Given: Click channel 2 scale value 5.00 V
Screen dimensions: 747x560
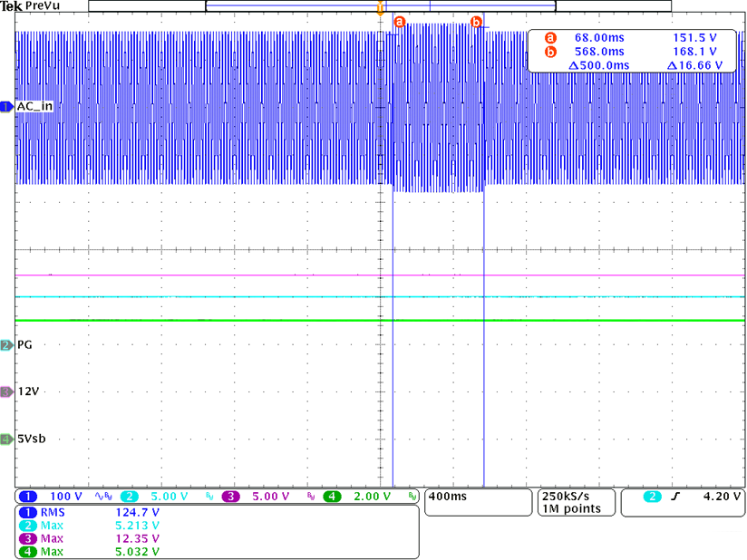Looking at the screenshot, I should pyautogui.click(x=170, y=497).
